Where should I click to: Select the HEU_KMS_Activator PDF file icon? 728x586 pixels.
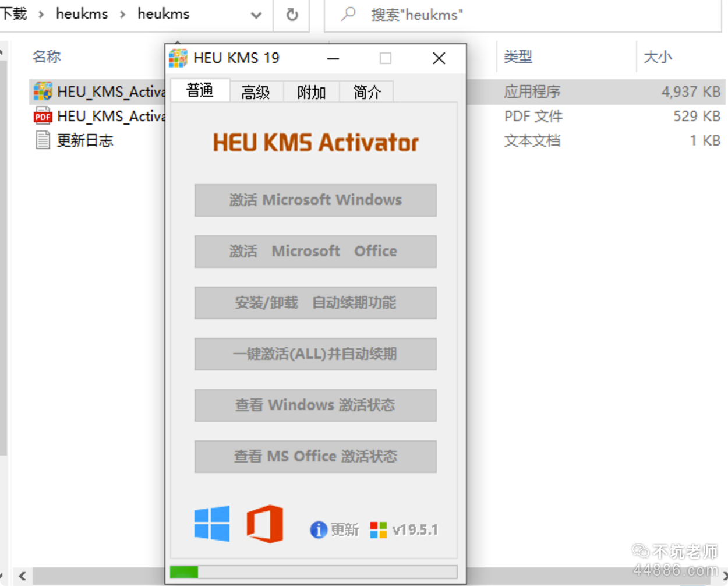coord(43,116)
